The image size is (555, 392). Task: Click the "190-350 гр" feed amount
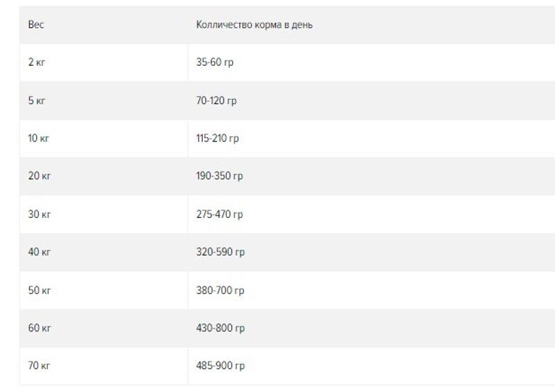219,176
